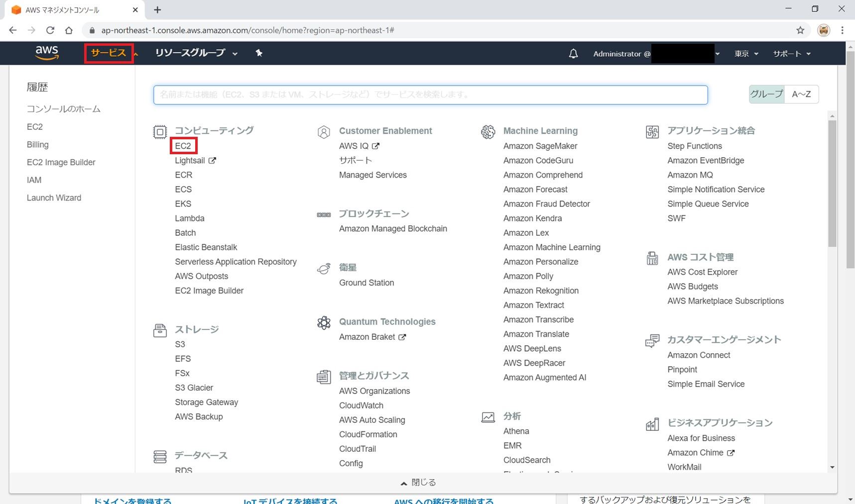Open Amazon Rekognition service link
This screenshot has width=855, height=504.
tap(541, 291)
